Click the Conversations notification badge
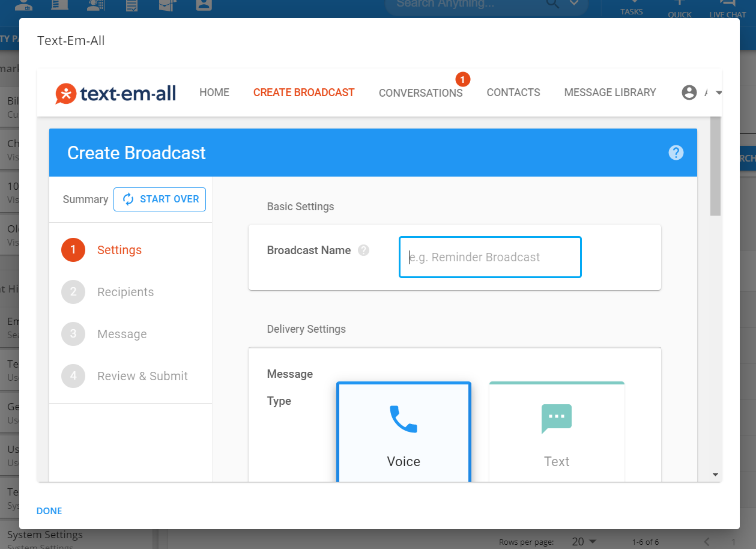Screen dimensions: 756x549 (462, 79)
